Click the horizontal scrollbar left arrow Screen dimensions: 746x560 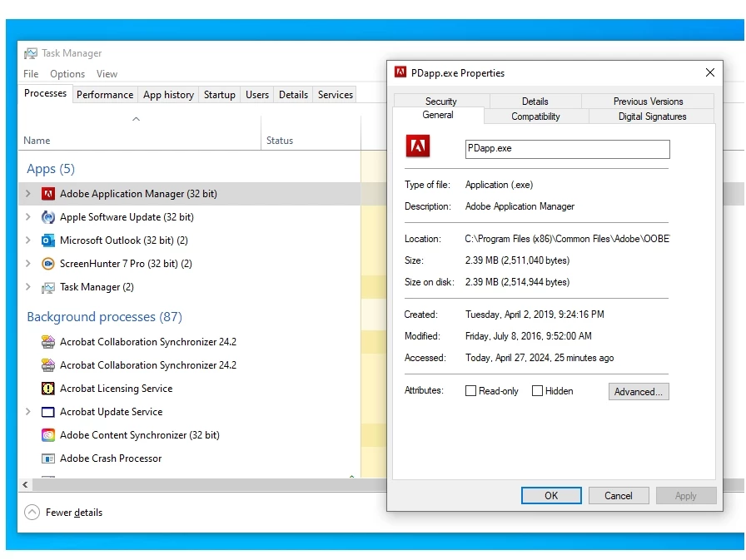(25, 485)
